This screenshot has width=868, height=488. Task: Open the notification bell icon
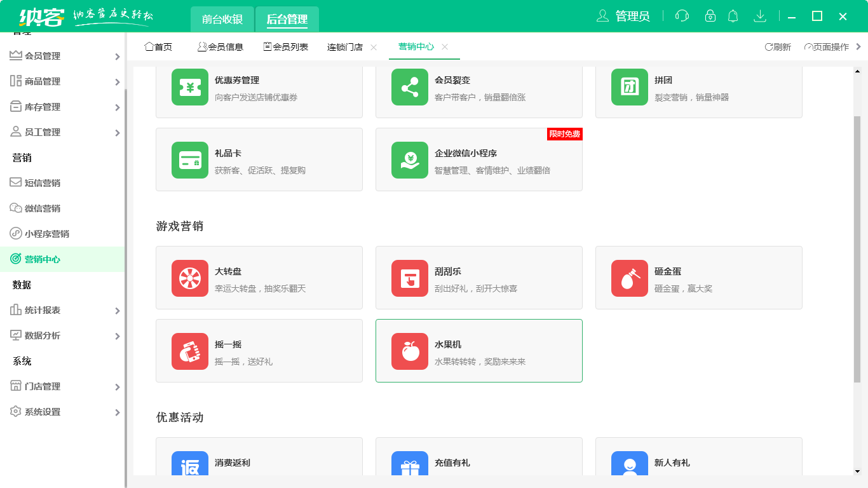pos(733,17)
